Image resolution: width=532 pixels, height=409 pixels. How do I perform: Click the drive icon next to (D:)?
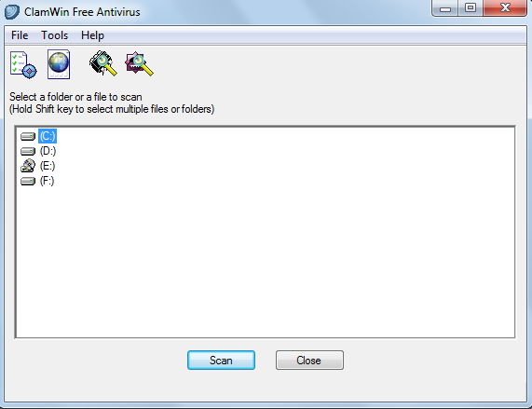[28, 151]
